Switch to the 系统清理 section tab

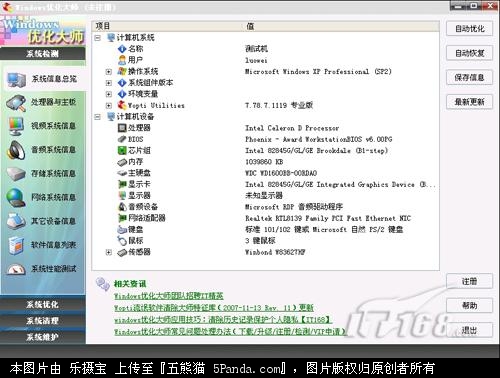click(x=43, y=321)
